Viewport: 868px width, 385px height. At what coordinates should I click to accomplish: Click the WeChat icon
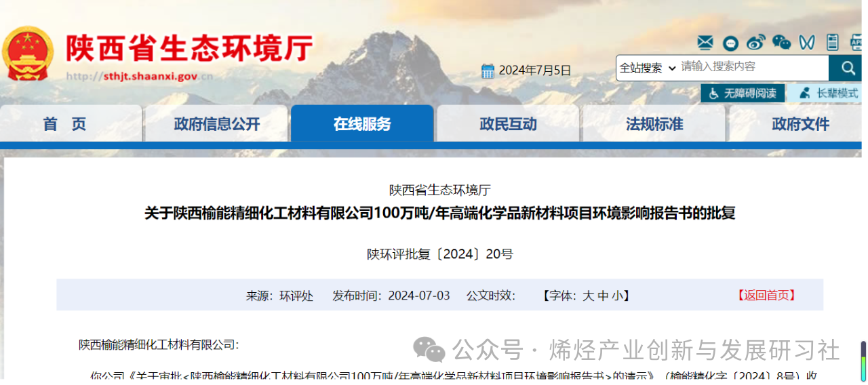(x=781, y=43)
